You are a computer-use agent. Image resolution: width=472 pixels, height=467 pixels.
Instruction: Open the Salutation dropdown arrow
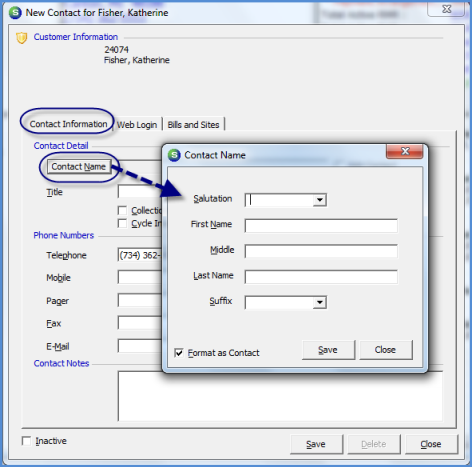click(x=320, y=200)
